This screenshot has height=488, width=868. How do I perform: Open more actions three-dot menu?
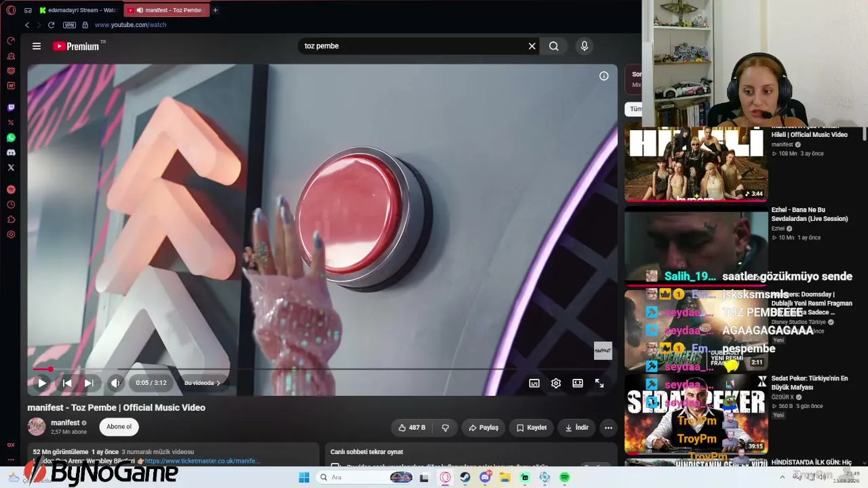pyautogui.click(x=608, y=428)
